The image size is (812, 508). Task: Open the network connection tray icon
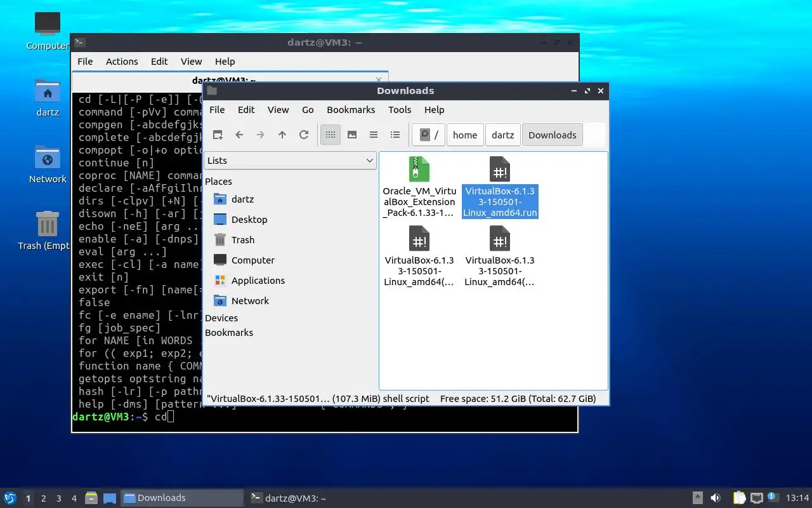coord(756,498)
